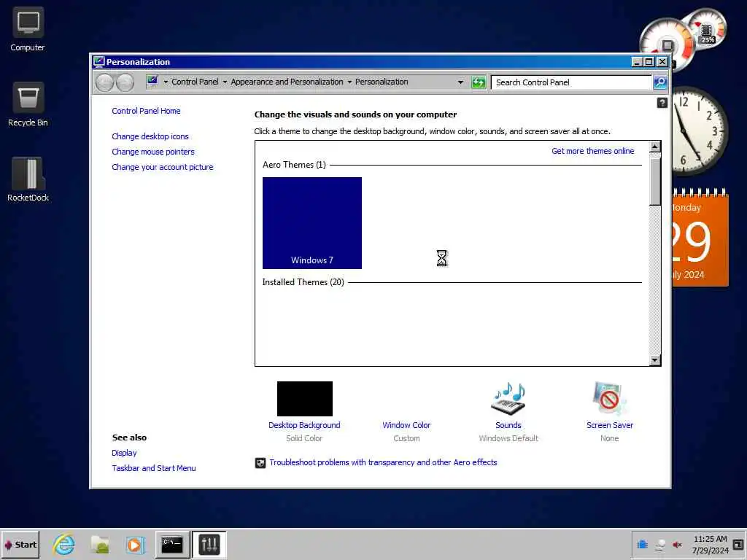The height and width of the screenshot is (560, 747).
Task: Open Troubleshoot problems with transparency link
Action: coord(383,462)
